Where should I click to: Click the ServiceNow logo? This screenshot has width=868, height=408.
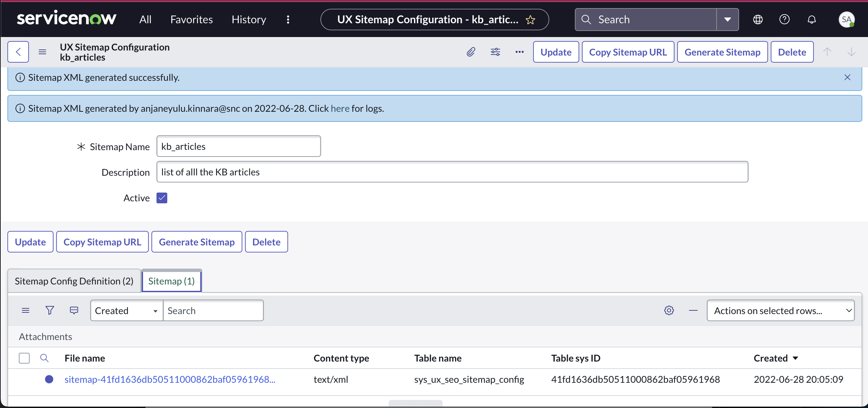(x=66, y=19)
